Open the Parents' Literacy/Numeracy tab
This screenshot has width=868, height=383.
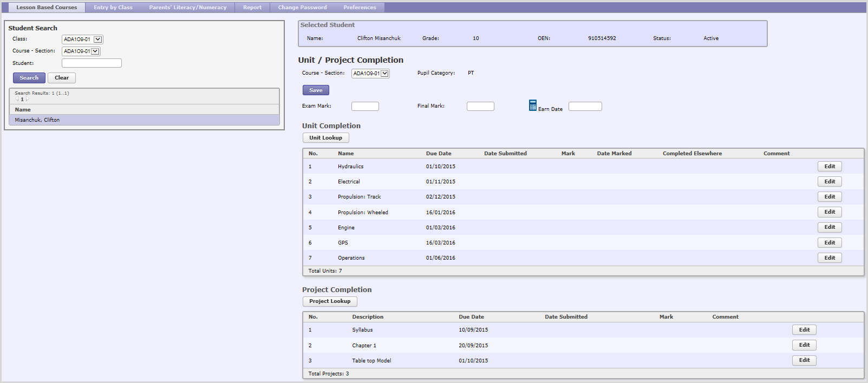[x=187, y=8]
